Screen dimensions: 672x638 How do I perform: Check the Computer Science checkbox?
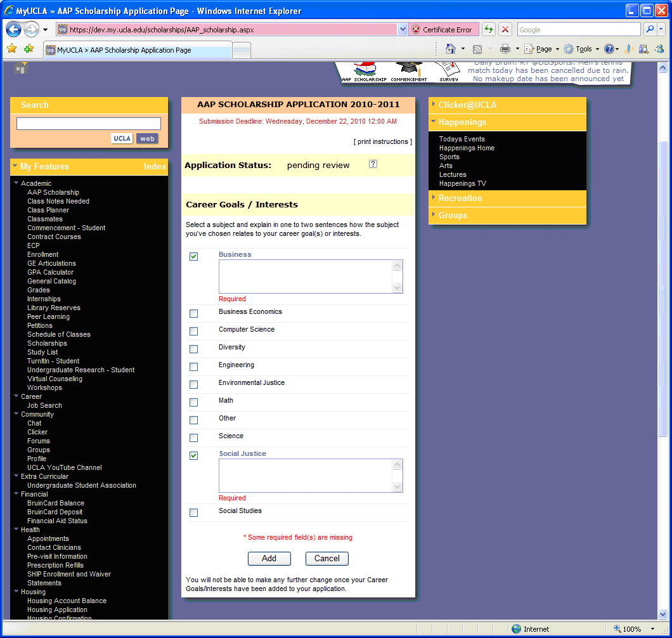(193, 331)
